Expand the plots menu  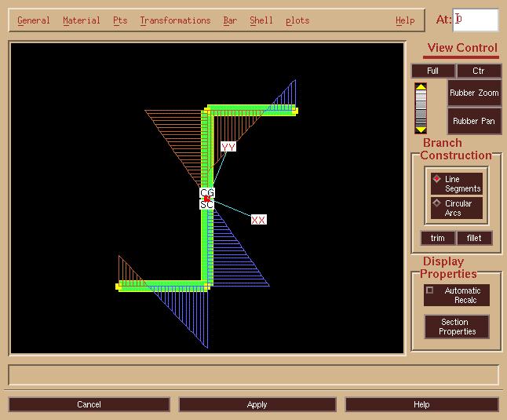[x=297, y=20]
